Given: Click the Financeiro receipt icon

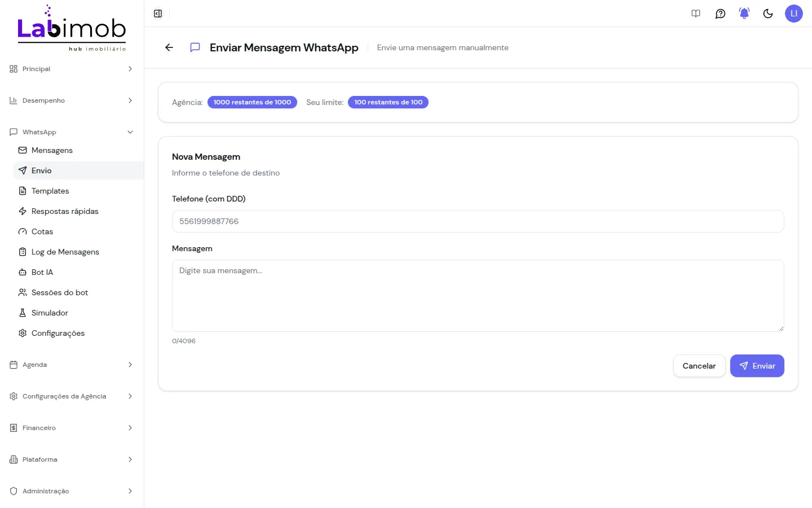Looking at the screenshot, I should click(14, 428).
